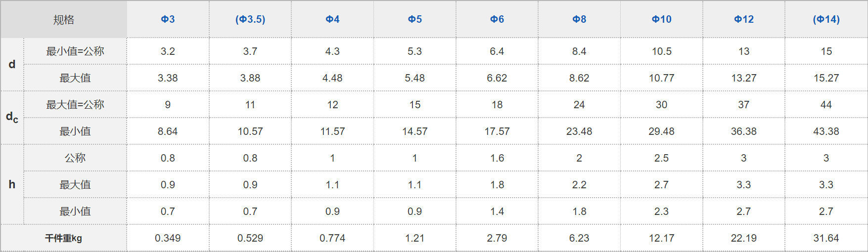This screenshot has width=868, height=252.
Task: Open the (Φ3.5) column header link
Action: point(250,19)
